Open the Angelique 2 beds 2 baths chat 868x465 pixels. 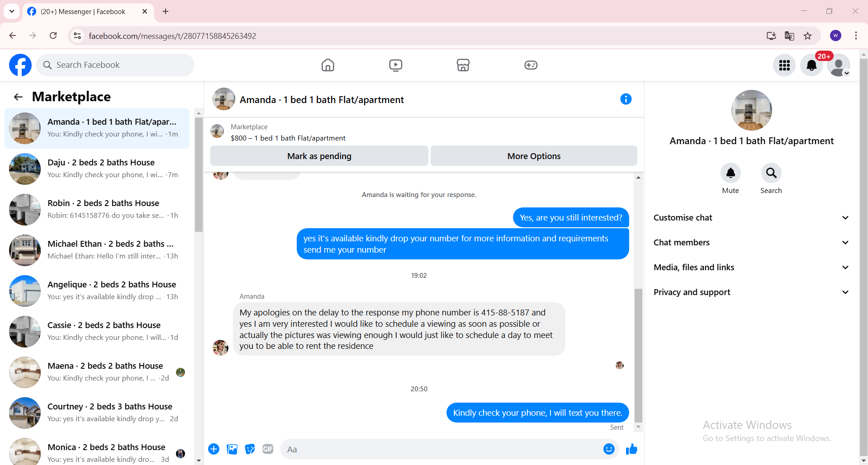[x=97, y=291]
